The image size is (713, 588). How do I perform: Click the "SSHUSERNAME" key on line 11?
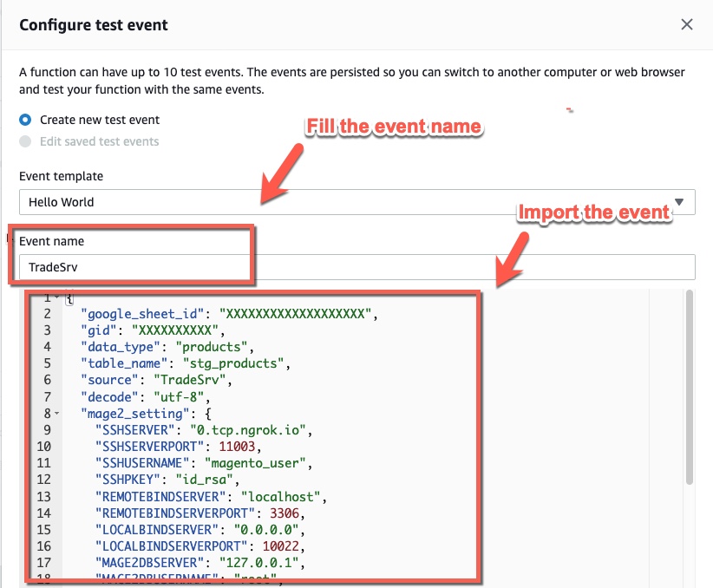point(142,463)
